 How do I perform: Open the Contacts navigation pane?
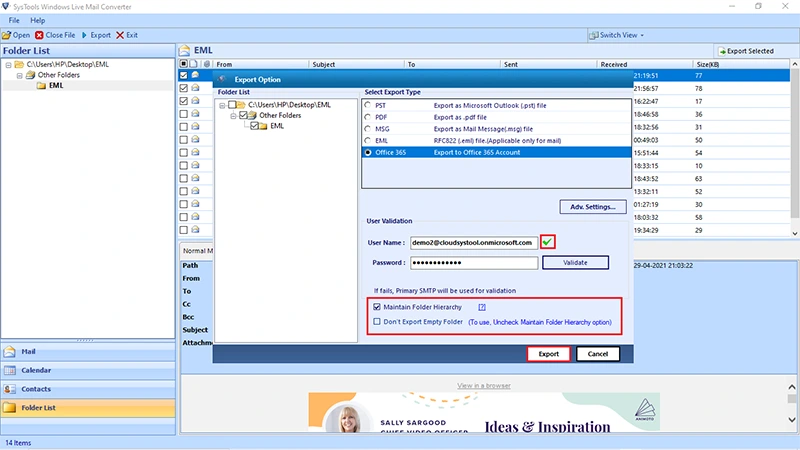tap(88, 389)
